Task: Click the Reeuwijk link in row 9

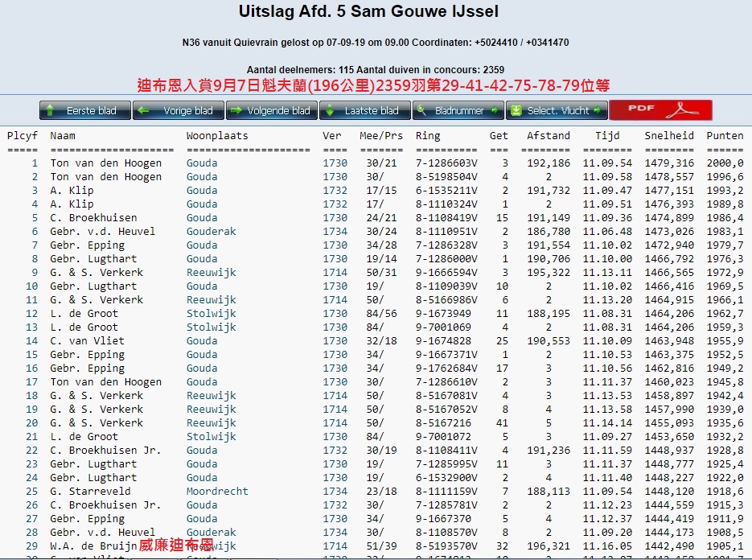Action: (x=211, y=273)
